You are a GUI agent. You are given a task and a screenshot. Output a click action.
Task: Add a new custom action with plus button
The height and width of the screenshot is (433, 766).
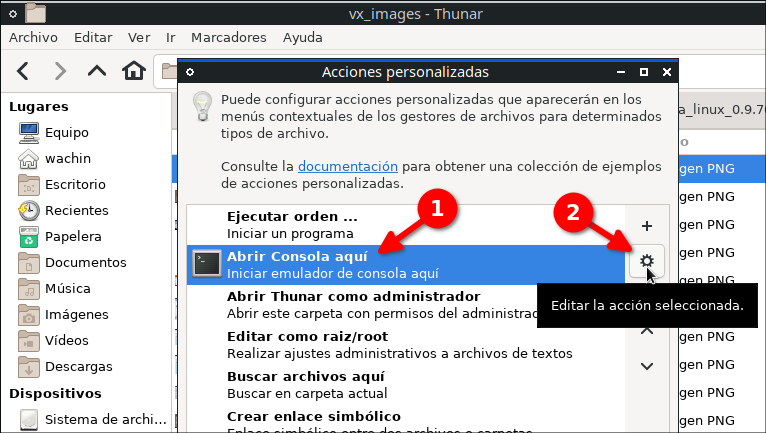647,226
